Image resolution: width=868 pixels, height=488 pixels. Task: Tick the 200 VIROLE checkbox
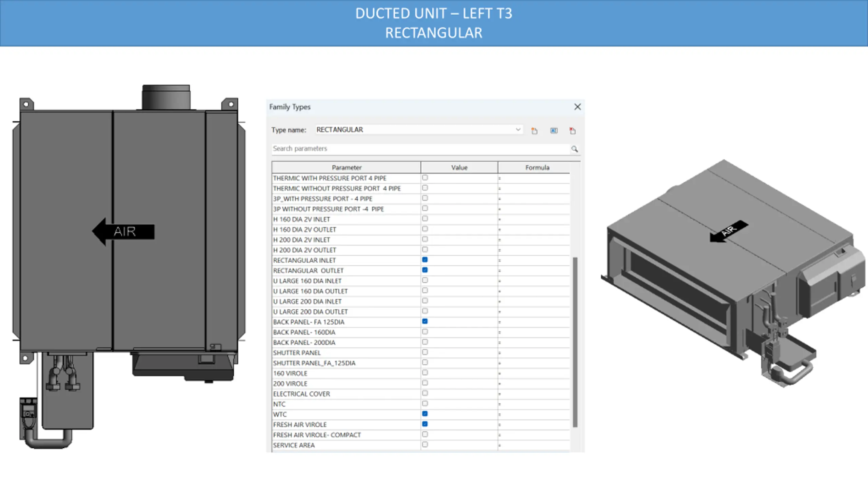click(x=425, y=383)
